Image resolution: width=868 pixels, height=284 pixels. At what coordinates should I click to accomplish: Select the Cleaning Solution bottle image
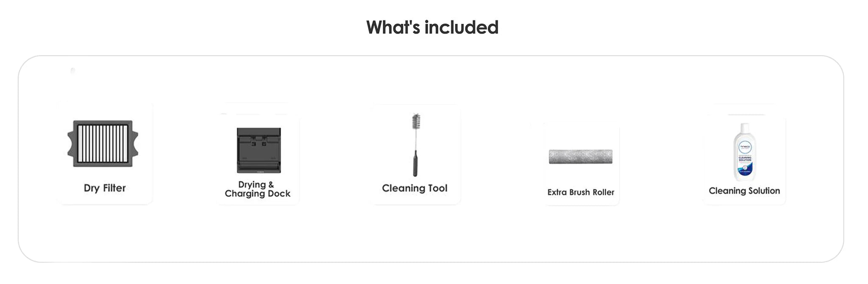pos(744,152)
